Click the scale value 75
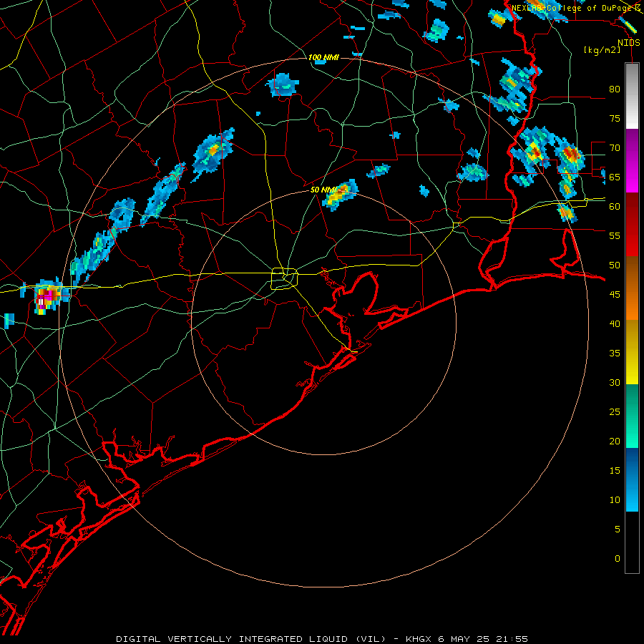644x644 pixels. [615, 118]
